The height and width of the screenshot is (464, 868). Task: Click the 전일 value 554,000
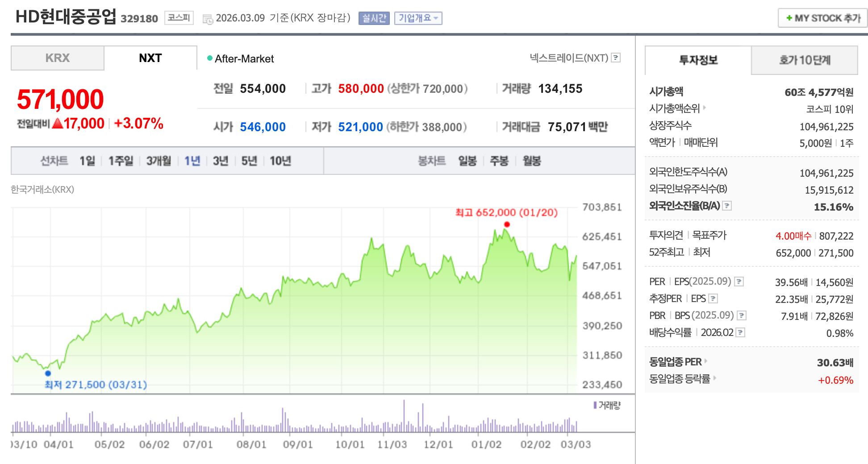pos(263,89)
